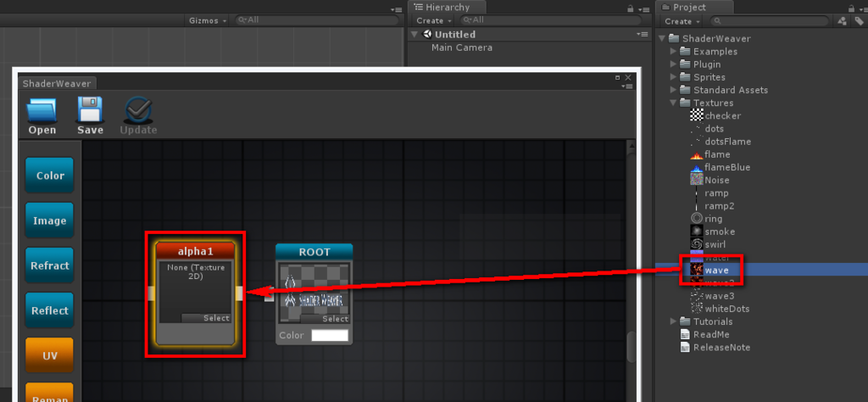Select the dots texture
Viewport: 868px width, 402px height.
coord(714,128)
